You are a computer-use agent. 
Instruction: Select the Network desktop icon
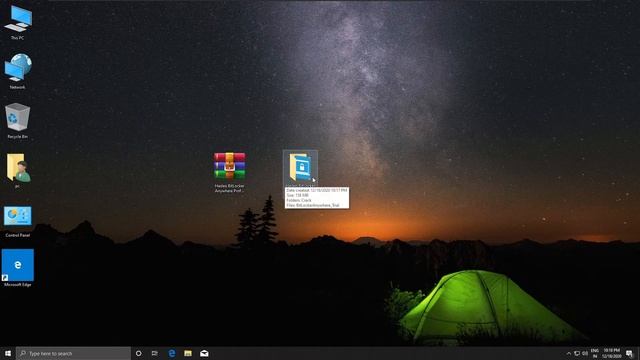pos(18,71)
